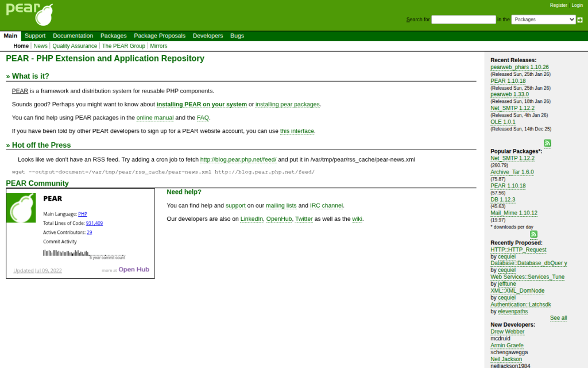Follow the installing PEAR on your system link

(x=202, y=104)
